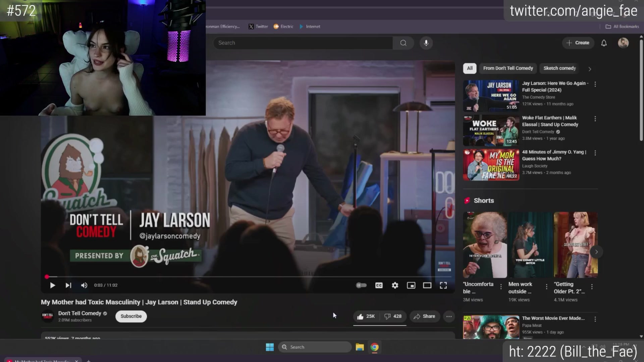Image resolution: width=644 pixels, height=362 pixels.
Task: Open options for Worst Movie Ever Made
Action: pos(595,319)
